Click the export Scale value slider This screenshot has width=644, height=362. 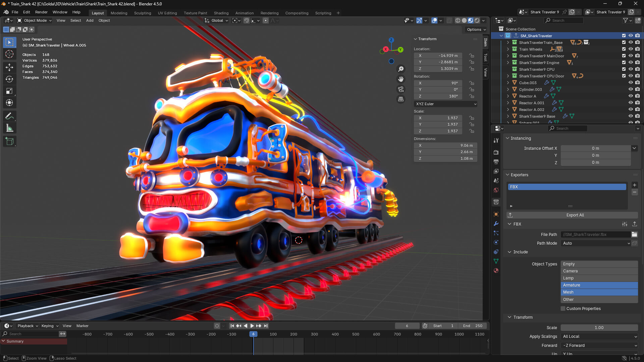599,328
